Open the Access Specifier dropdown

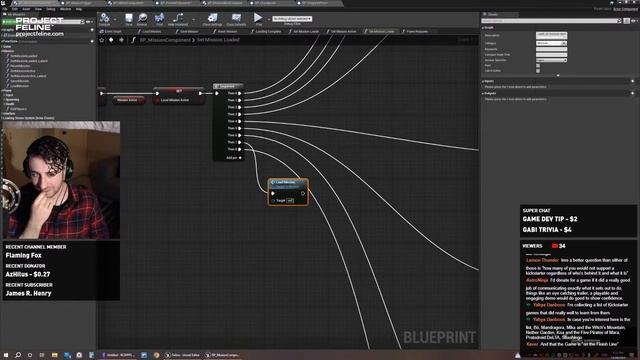coord(551,60)
